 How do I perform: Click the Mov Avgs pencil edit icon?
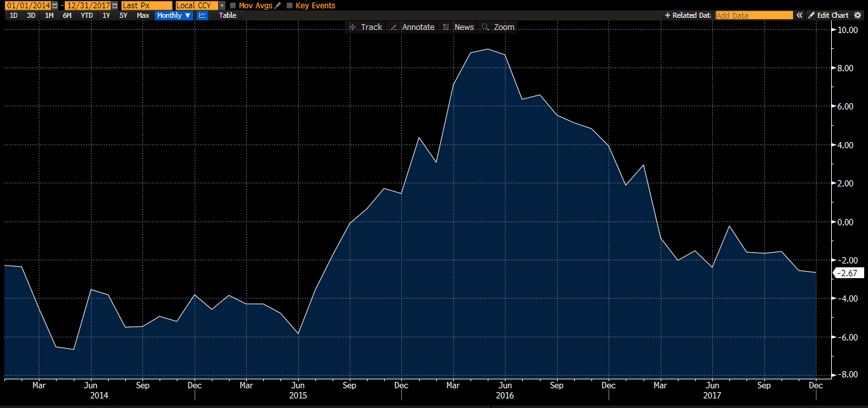click(x=277, y=6)
